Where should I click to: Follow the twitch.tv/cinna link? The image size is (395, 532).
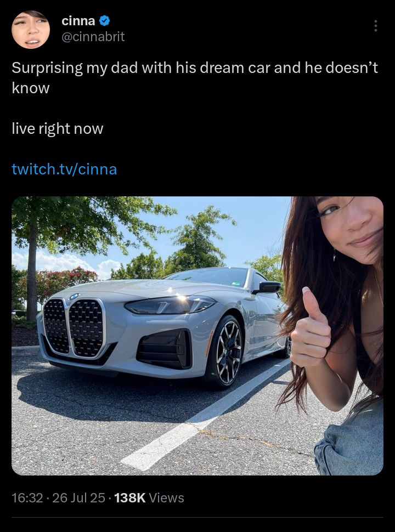(64, 169)
